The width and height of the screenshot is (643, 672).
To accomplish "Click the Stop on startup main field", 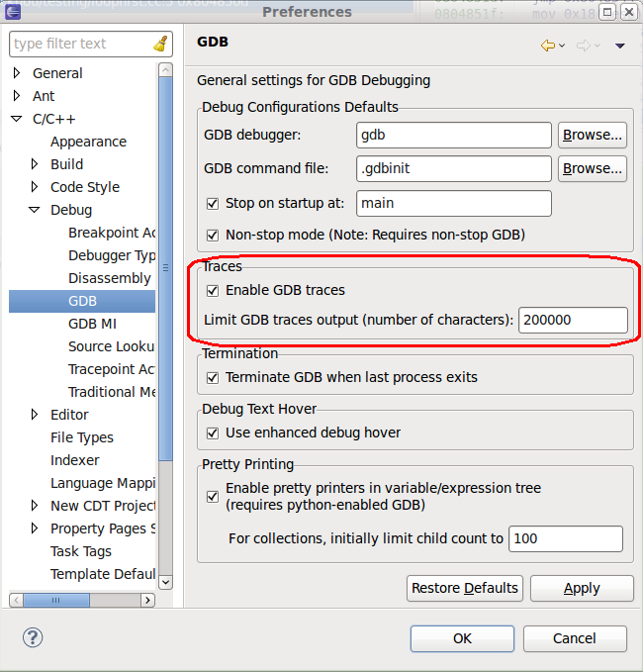I will click(454, 203).
